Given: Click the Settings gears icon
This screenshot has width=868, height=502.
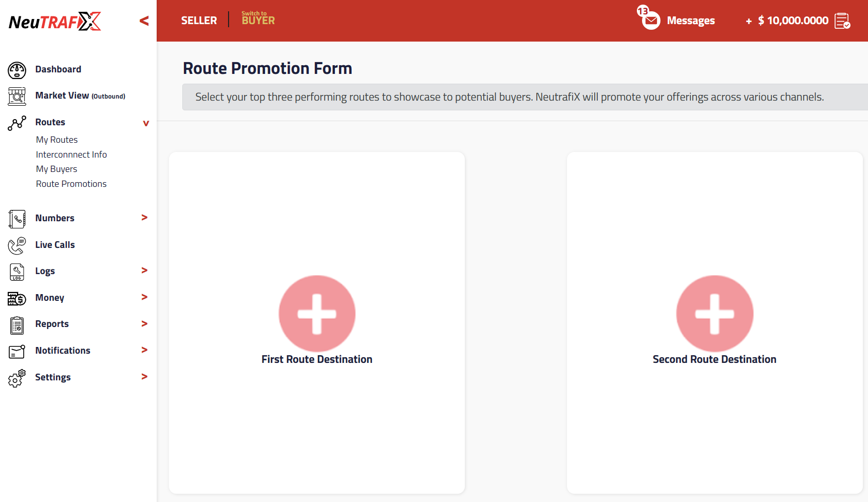Looking at the screenshot, I should (x=17, y=378).
